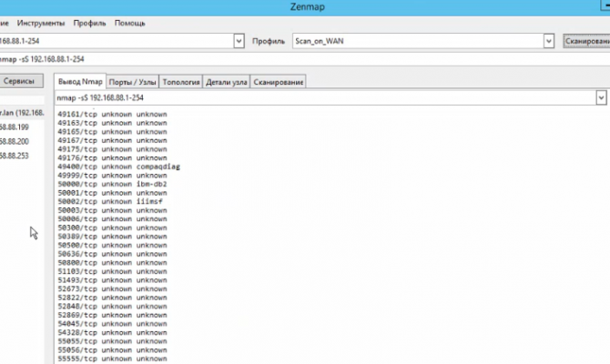Image resolution: width=610 pixels, height=364 pixels.
Task: Start the scan with Сканирование button
Action: click(x=586, y=41)
